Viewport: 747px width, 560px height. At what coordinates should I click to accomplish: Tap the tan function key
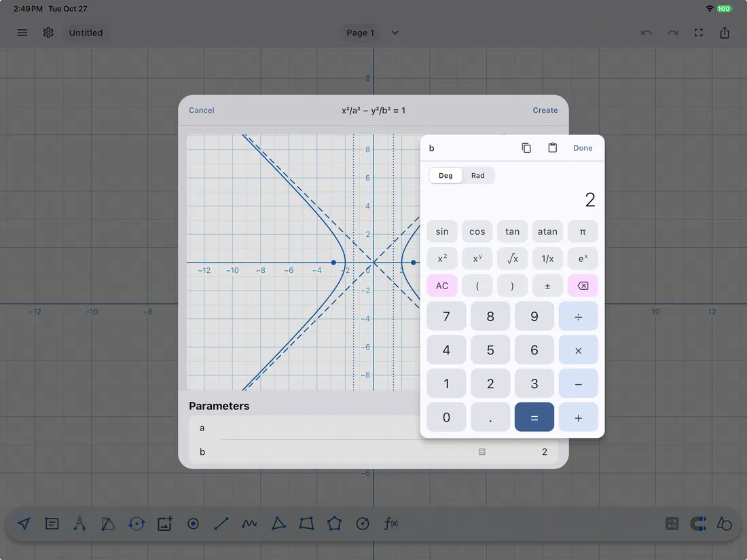point(512,231)
